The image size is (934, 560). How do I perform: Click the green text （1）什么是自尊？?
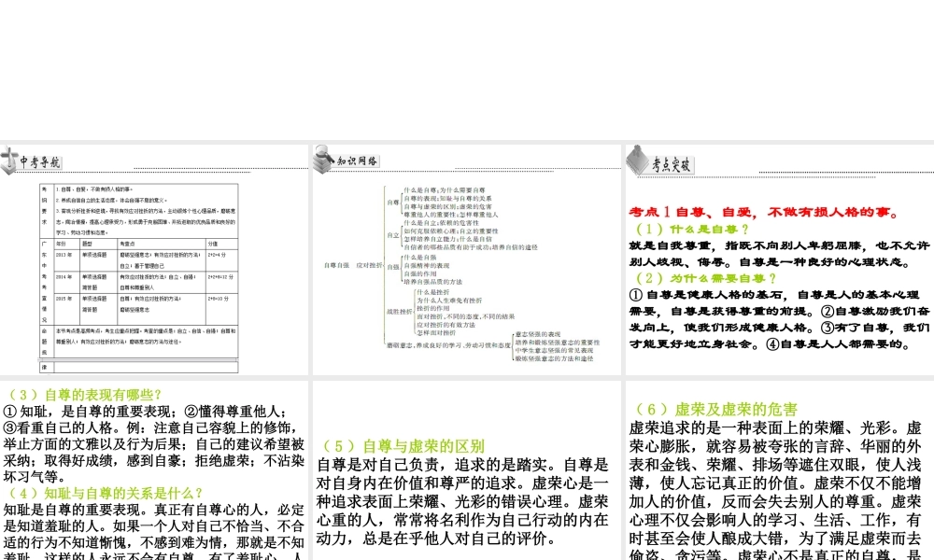click(692, 229)
